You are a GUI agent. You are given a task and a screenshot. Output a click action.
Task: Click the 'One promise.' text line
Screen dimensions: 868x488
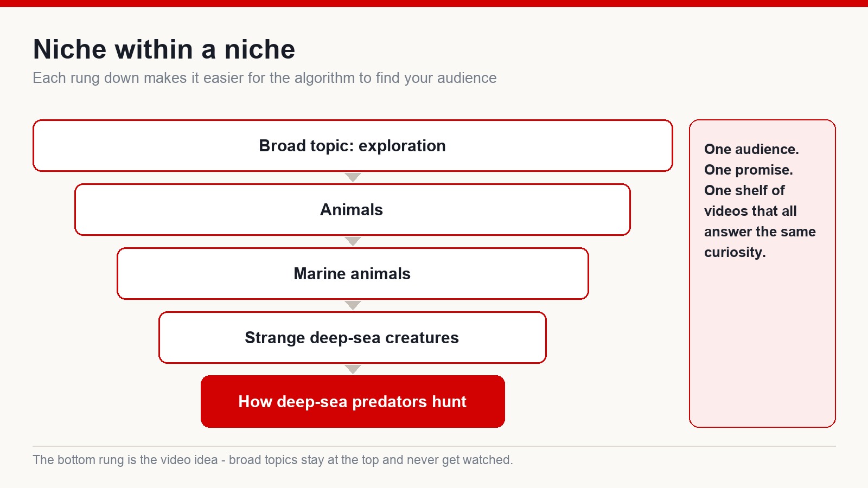tap(749, 170)
